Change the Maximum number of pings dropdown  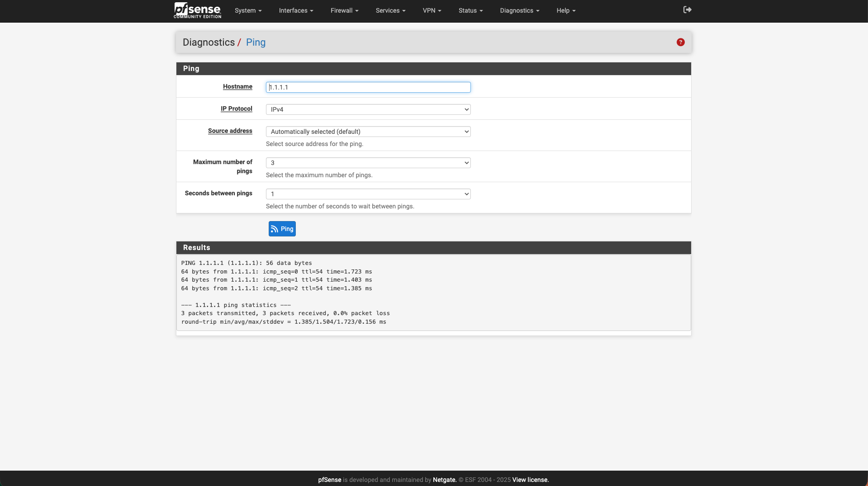[x=368, y=163]
